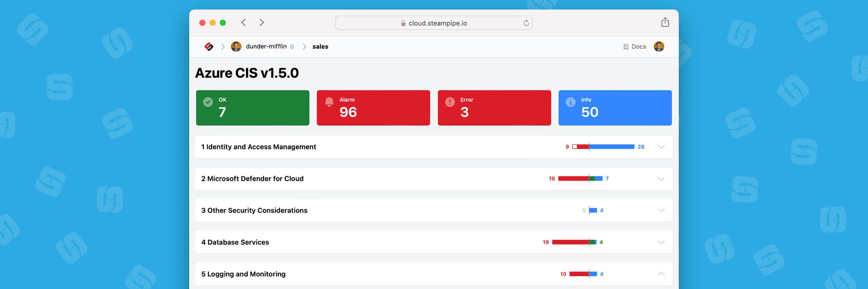Go forward with browser forward arrow
Image resolution: width=868 pixels, height=289 pixels.
tap(261, 22)
